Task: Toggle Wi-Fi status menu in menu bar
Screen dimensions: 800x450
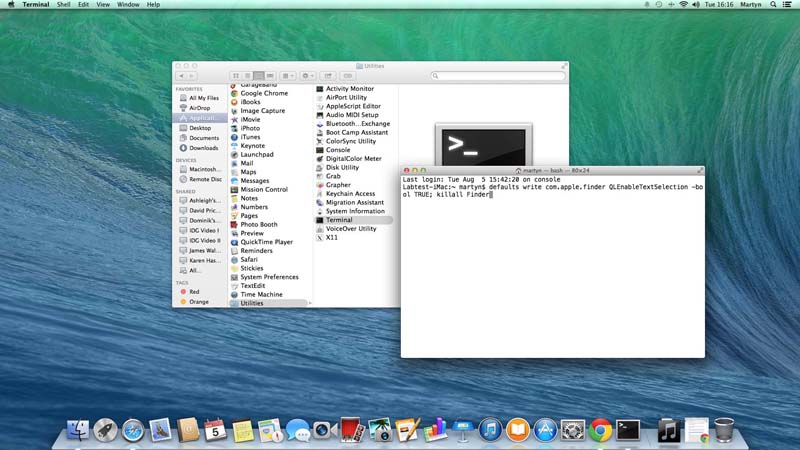Action: 684,4
